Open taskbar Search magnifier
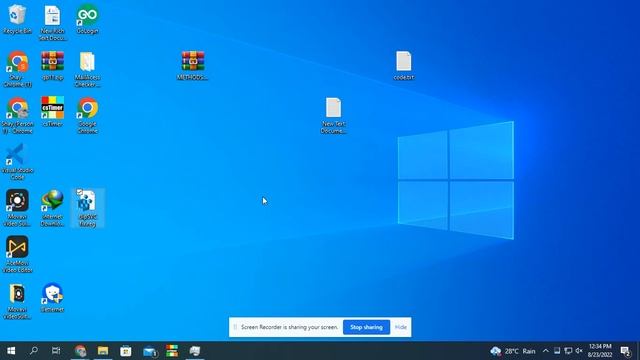 pyautogui.click(x=34, y=351)
